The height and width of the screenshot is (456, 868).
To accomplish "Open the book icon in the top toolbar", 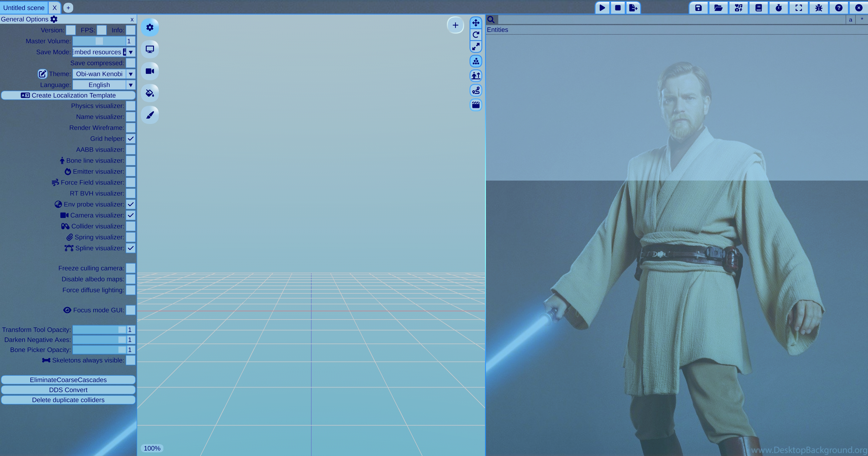I will point(758,7).
